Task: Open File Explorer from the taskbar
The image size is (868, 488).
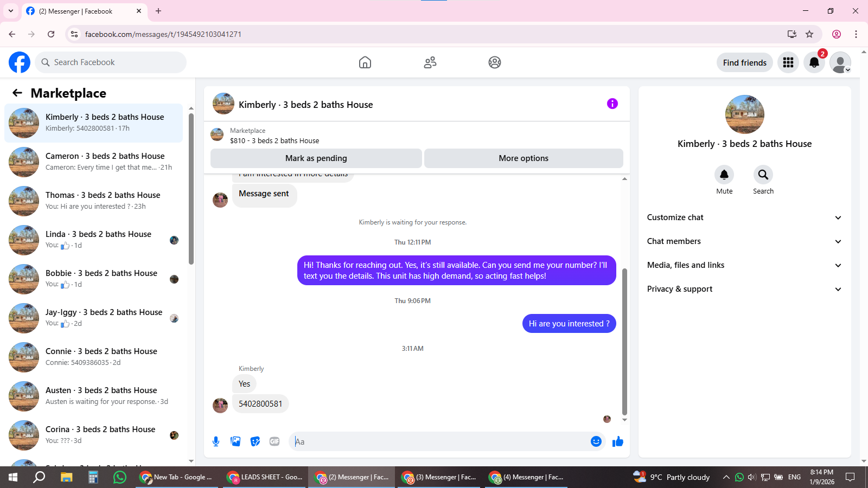Action: (66, 477)
